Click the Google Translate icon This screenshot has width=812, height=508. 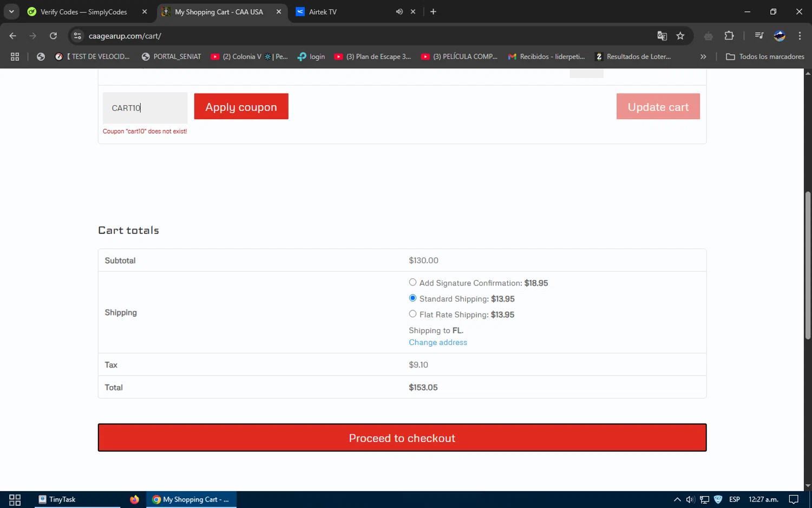click(662, 36)
